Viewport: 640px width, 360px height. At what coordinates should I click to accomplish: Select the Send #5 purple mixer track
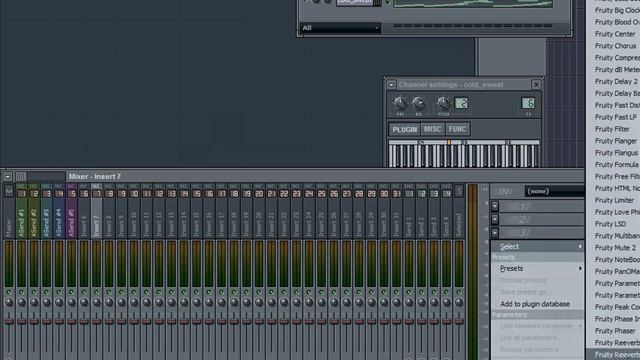coord(71,211)
